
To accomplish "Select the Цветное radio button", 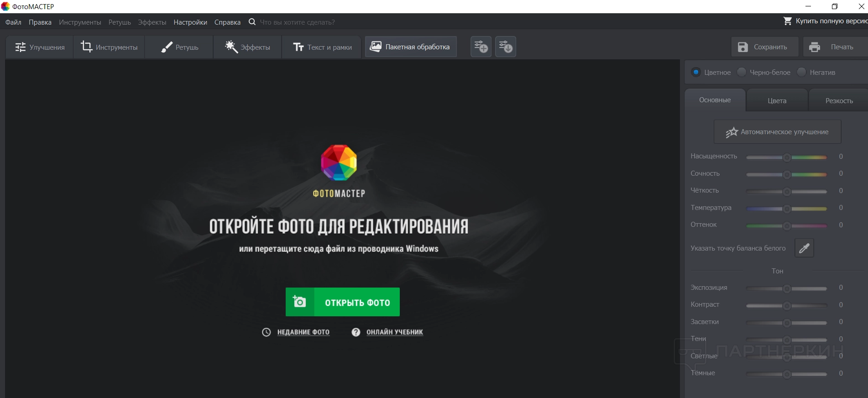I will point(696,72).
